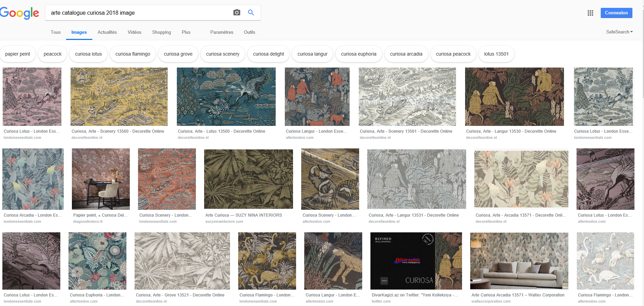644x306 pixels.
Task: Pick the curiosa peacock chip
Action: click(x=453, y=54)
